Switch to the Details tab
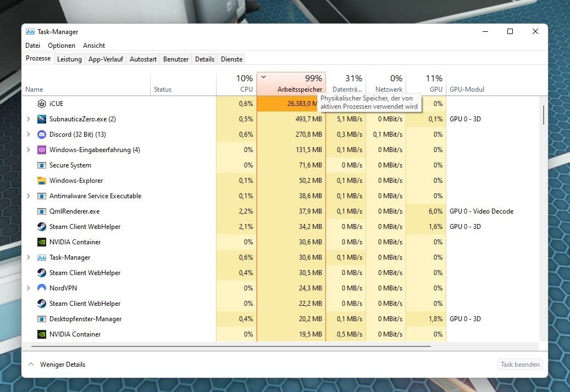 click(204, 59)
